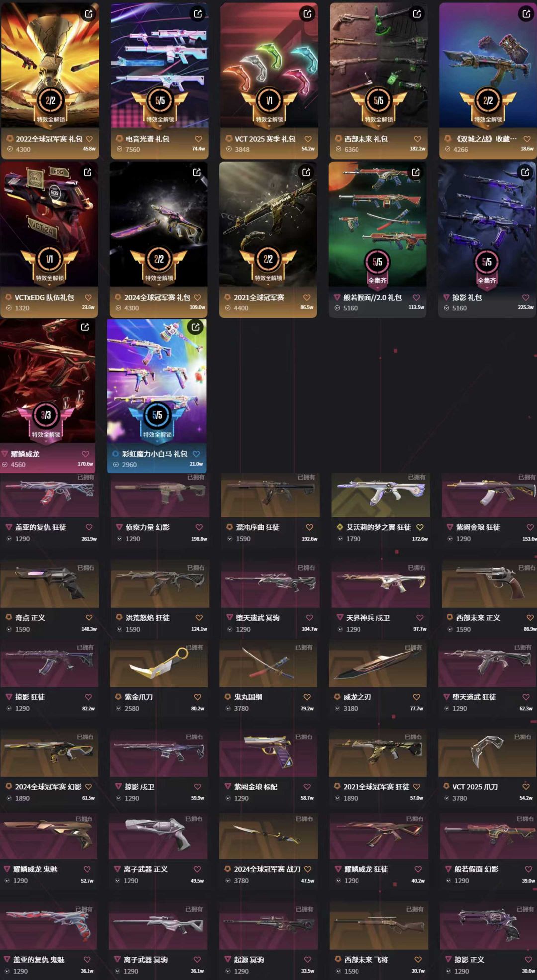537x980 pixels.
Task: Toggle favorite heart for 鬼丸国纲
Action: click(307, 697)
